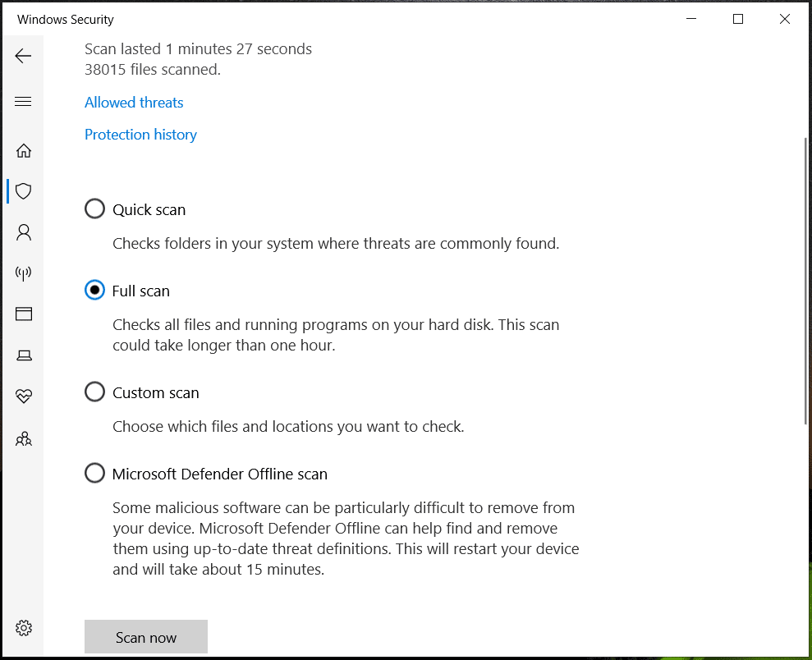Maximize the Windows Security window
This screenshot has width=812, height=660.
coord(737,18)
